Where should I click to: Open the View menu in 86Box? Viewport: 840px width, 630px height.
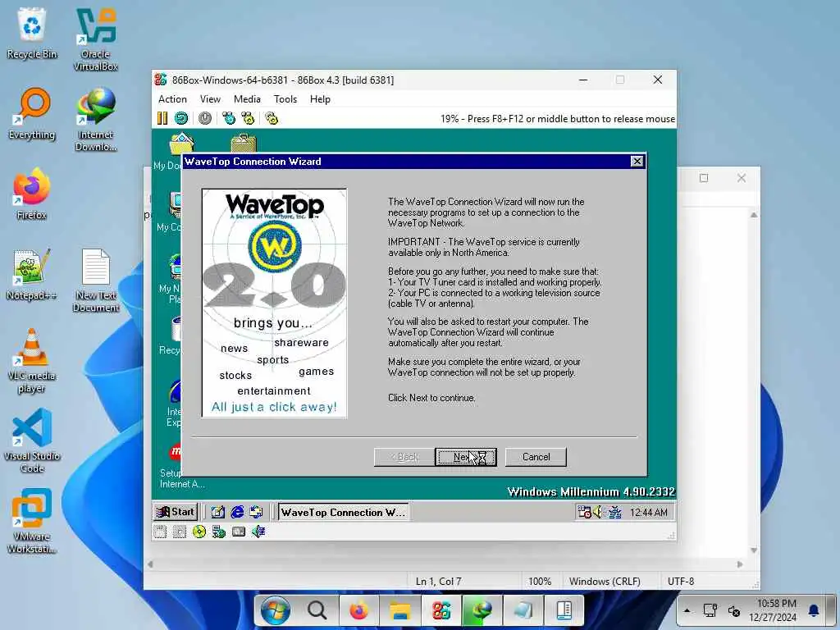210,99
